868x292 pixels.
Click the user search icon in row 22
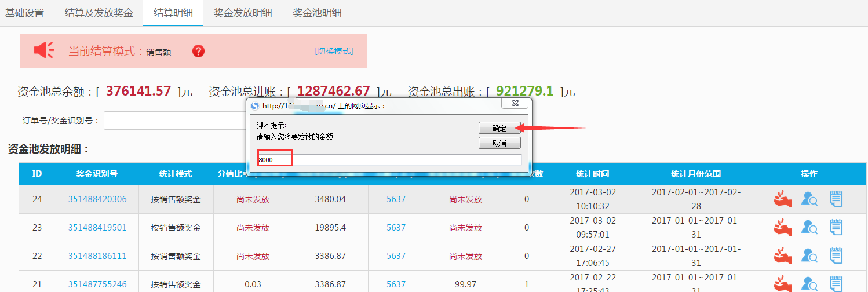[x=809, y=256]
